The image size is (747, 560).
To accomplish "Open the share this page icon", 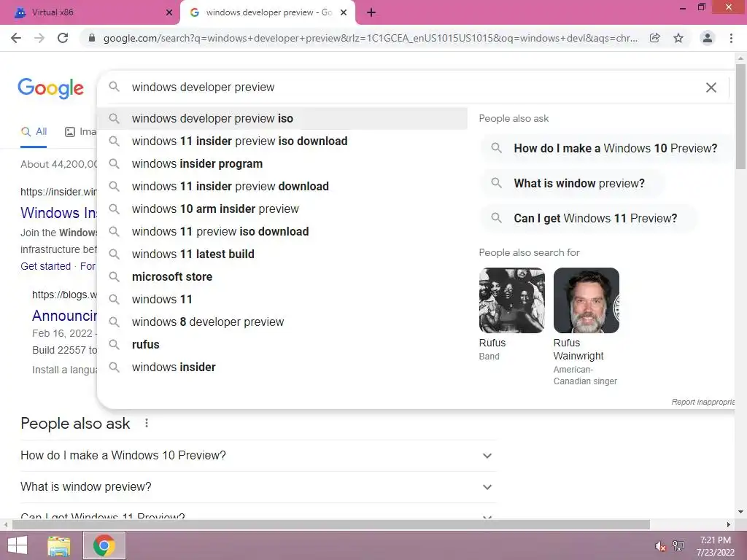I will [x=655, y=38].
